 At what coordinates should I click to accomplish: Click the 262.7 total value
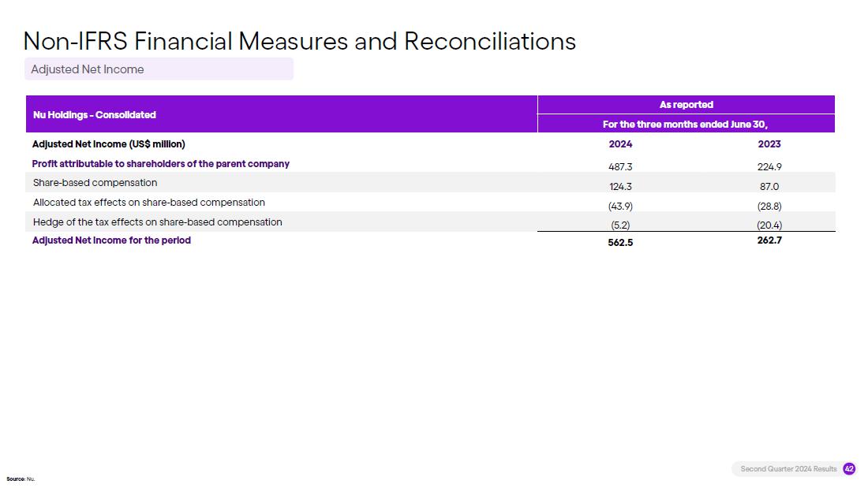click(769, 240)
